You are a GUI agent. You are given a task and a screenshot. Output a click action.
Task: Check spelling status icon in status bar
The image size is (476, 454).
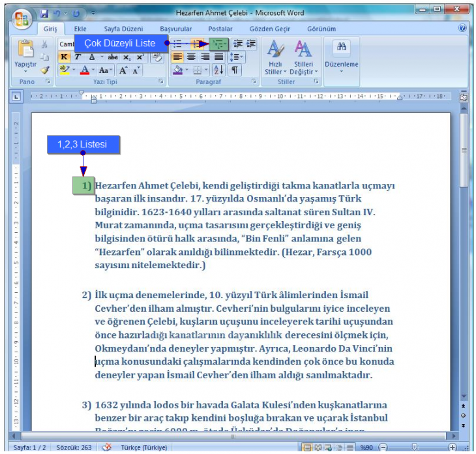[x=107, y=447]
